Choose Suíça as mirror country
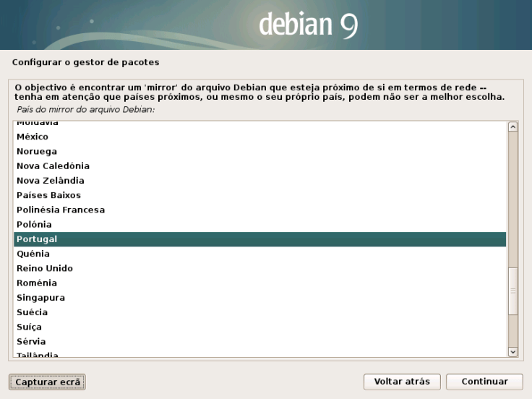 30,327
